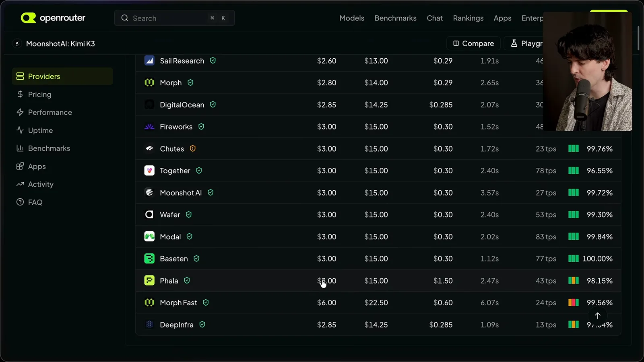Click the Kimi K3 model icon
This screenshot has width=644, height=362.
[x=17, y=43]
